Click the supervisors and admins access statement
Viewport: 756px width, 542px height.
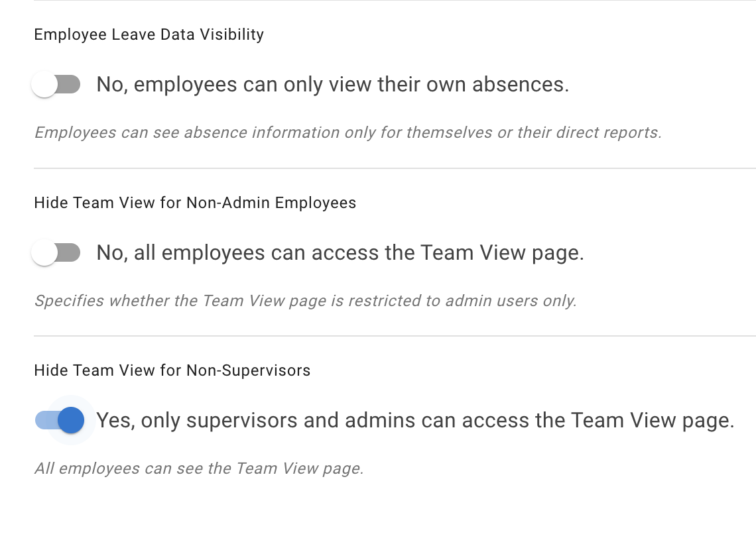(x=414, y=420)
